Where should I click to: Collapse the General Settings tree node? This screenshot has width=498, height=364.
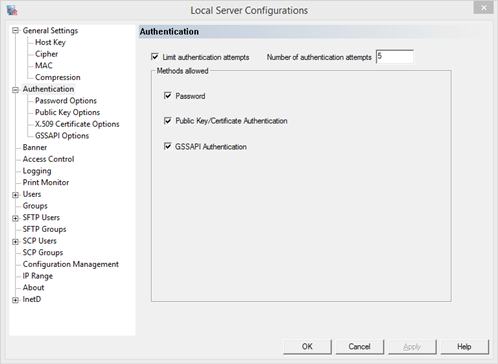coord(15,31)
